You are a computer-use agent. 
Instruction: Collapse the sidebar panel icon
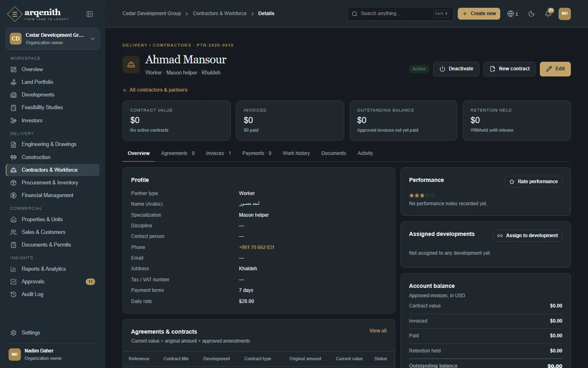[x=90, y=14]
